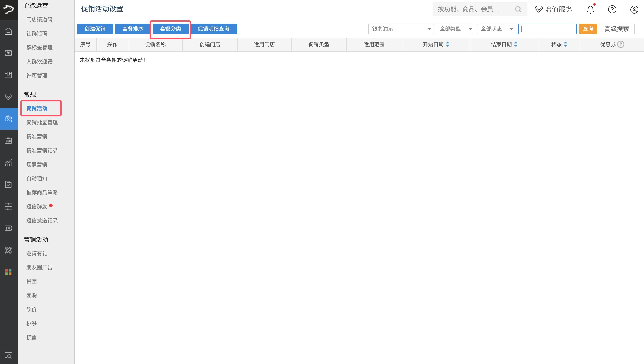Viewport: 644px width, 364px height.
Task: Open 短信群发 menu item
Action: pyautogui.click(x=37, y=206)
